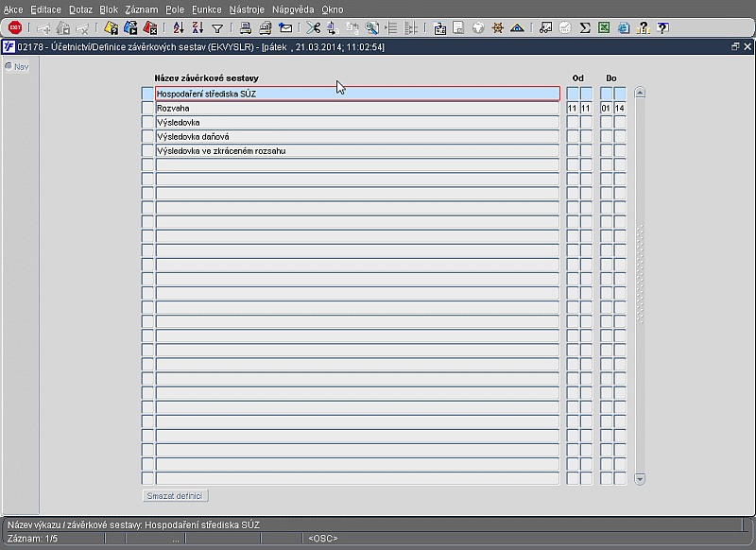
Task: Click the scrollbar down arrow
Action: (x=640, y=479)
